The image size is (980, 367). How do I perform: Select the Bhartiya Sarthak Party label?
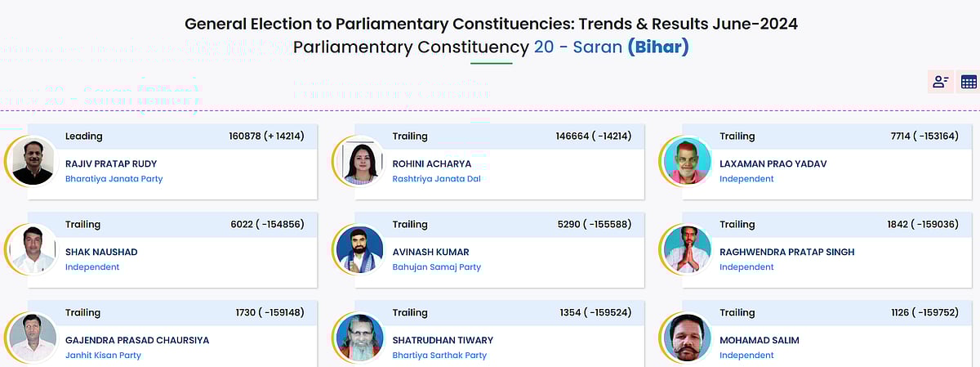tap(439, 356)
